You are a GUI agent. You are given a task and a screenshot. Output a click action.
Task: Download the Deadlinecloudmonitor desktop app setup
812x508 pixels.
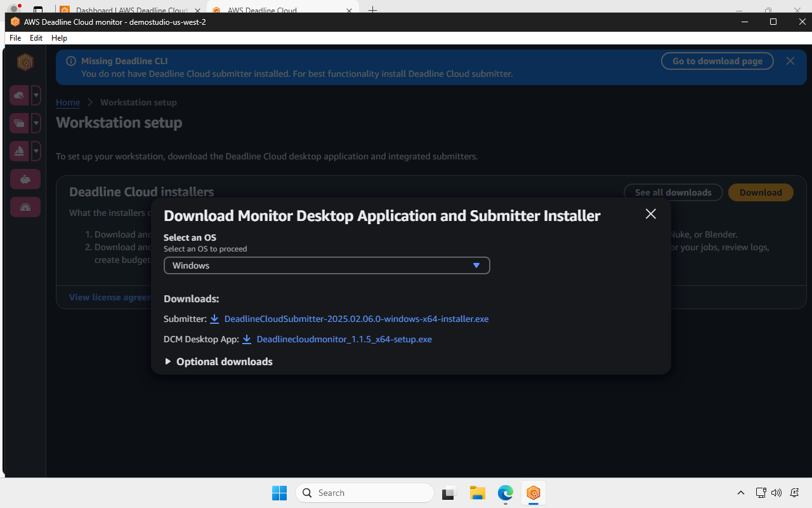[344, 339]
